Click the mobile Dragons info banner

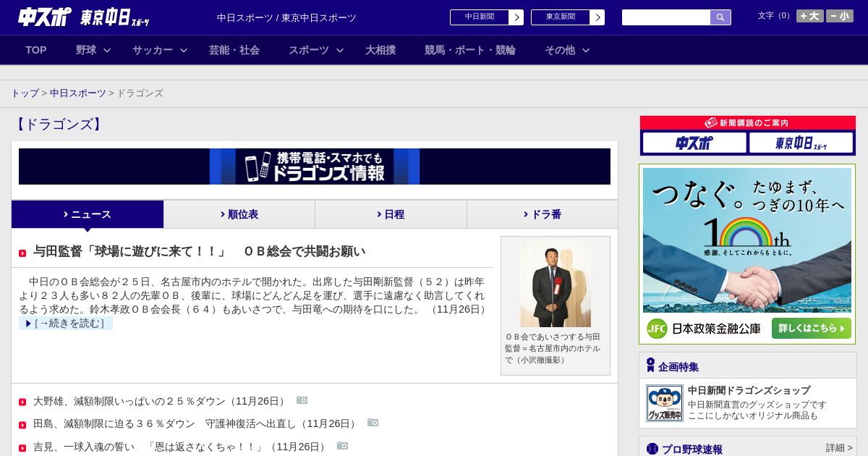315,166
